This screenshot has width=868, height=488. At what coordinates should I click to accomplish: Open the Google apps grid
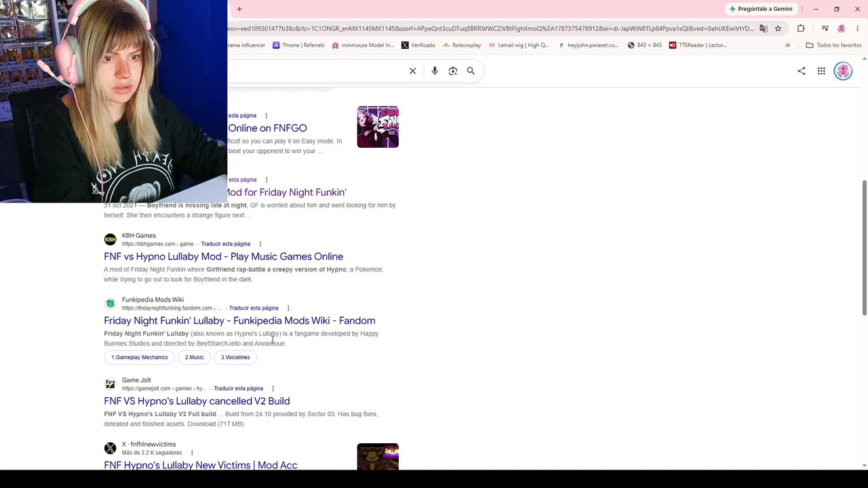tap(821, 71)
